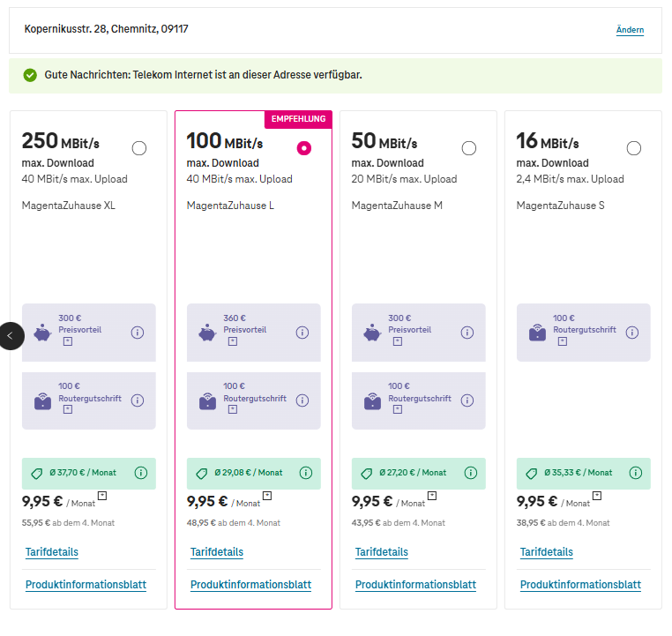Viewport: 672px width, 636px height.
Task: Click the previous carousel arrow button
Action: point(11,336)
